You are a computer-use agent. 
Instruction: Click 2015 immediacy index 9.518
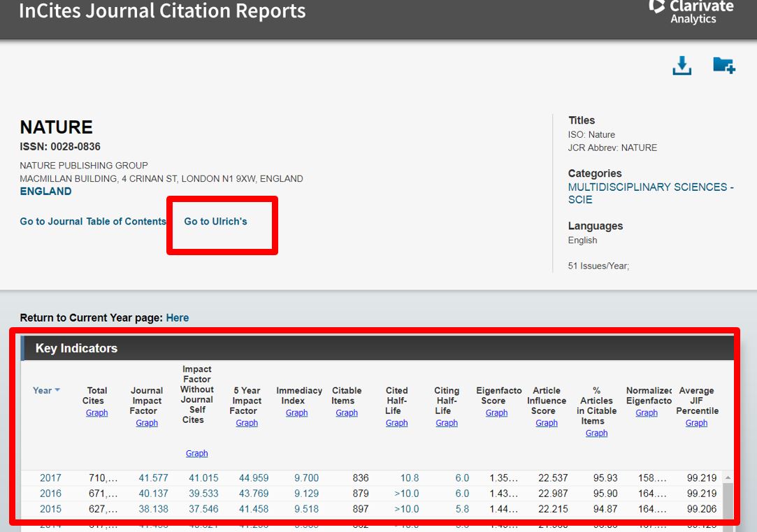coord(307,509)
